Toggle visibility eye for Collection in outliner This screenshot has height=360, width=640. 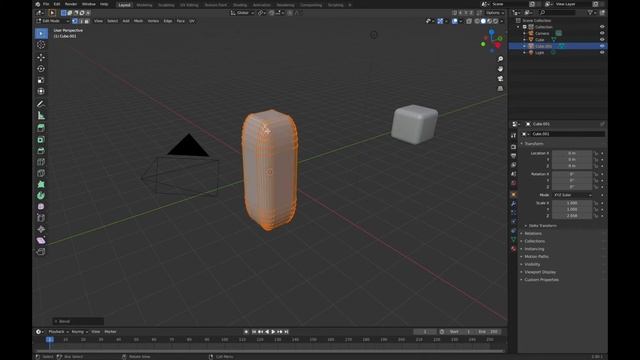[602, 27]
